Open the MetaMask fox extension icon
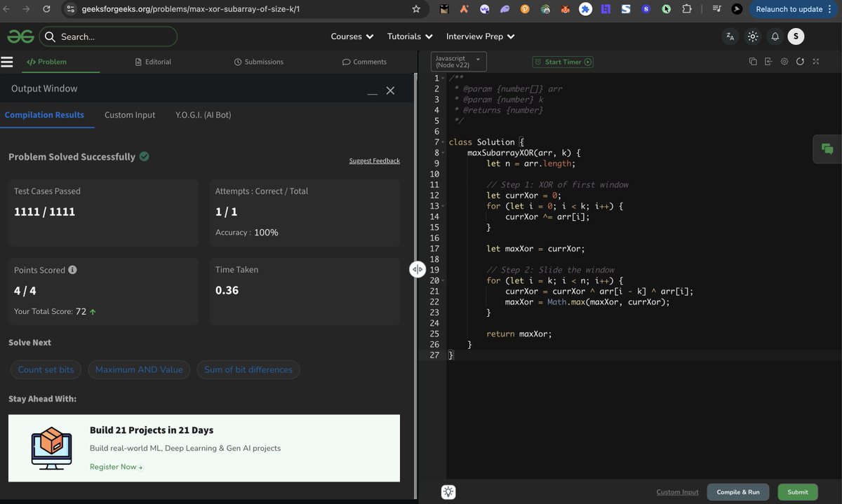The image size is (842, 504). (x=566, y=9)
